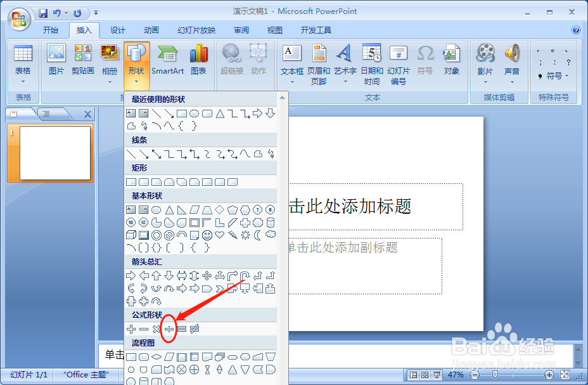
Task: Pick the first straight line in 线条 section
Action: tap(131, 154)
